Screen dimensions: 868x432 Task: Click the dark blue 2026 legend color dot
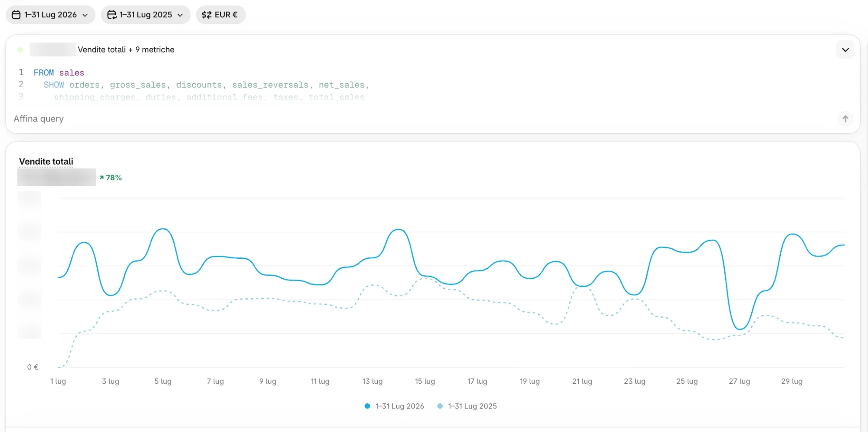coord(367,406)
